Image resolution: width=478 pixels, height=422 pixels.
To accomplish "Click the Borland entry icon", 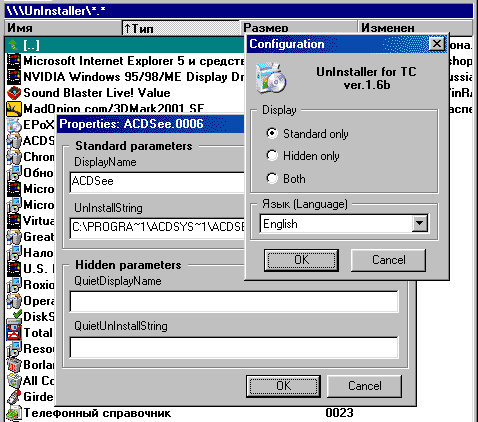I will (x=14, y=365).
